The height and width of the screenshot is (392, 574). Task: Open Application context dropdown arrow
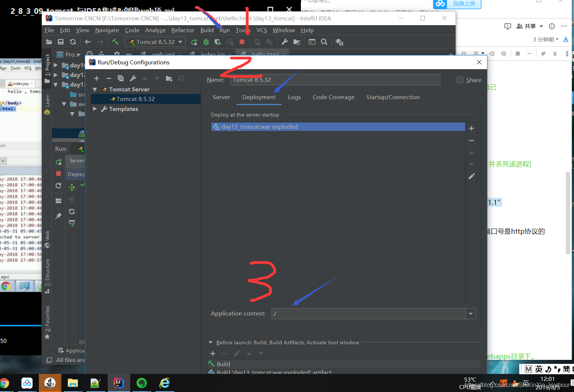click(x=471, y=314)
